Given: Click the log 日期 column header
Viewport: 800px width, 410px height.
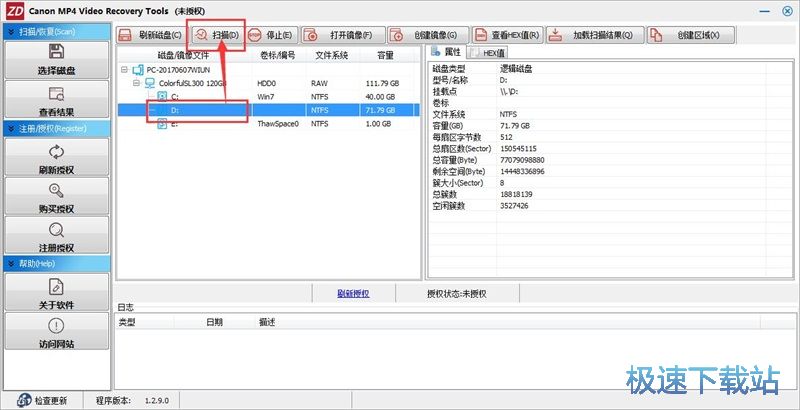Looking at the screenshot, I should [214, 322].
